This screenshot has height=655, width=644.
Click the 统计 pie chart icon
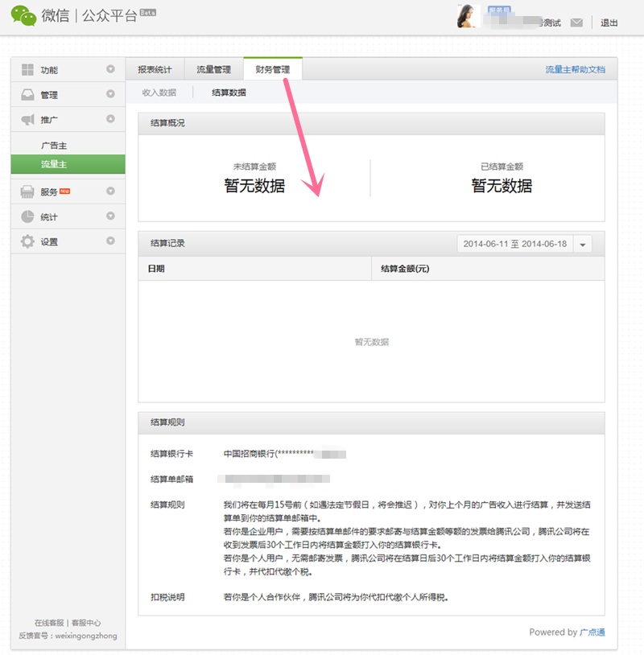[27, 216]
